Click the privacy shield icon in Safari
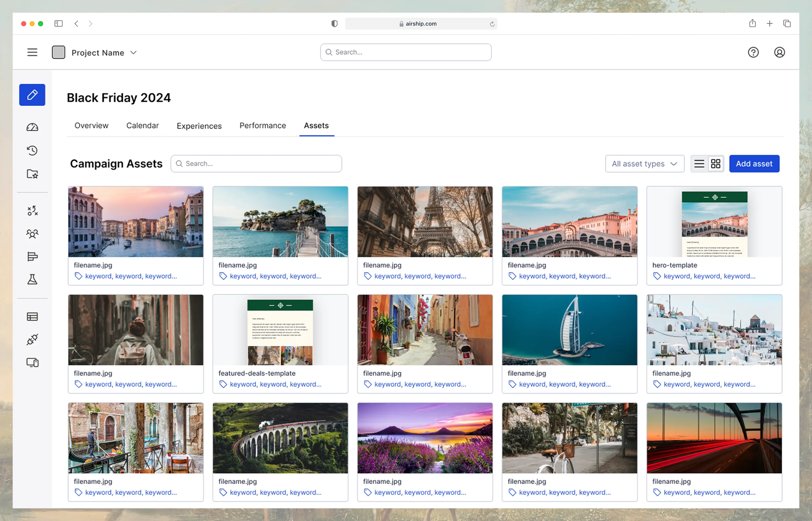This screenshot has height=521, width=812. [x=334, y=23]
